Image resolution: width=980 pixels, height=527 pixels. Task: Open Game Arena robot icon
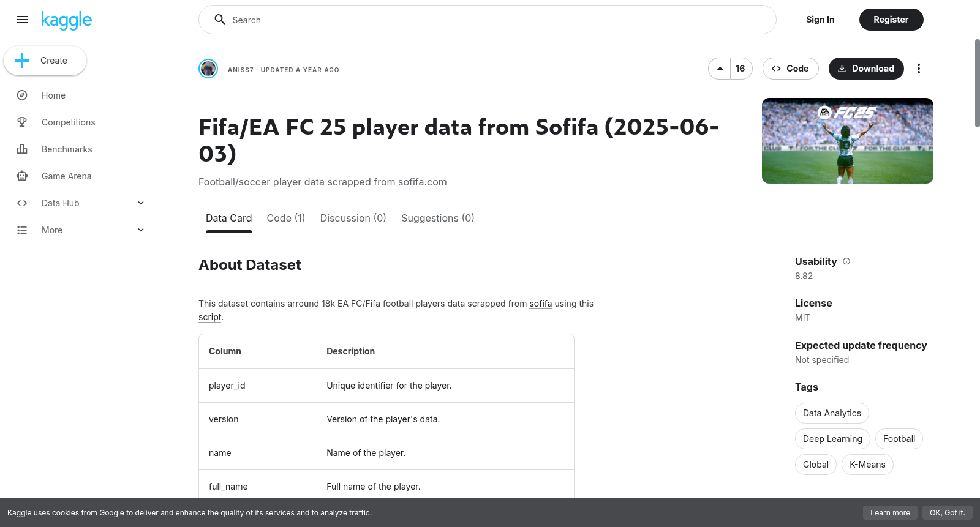click(22, 176)
